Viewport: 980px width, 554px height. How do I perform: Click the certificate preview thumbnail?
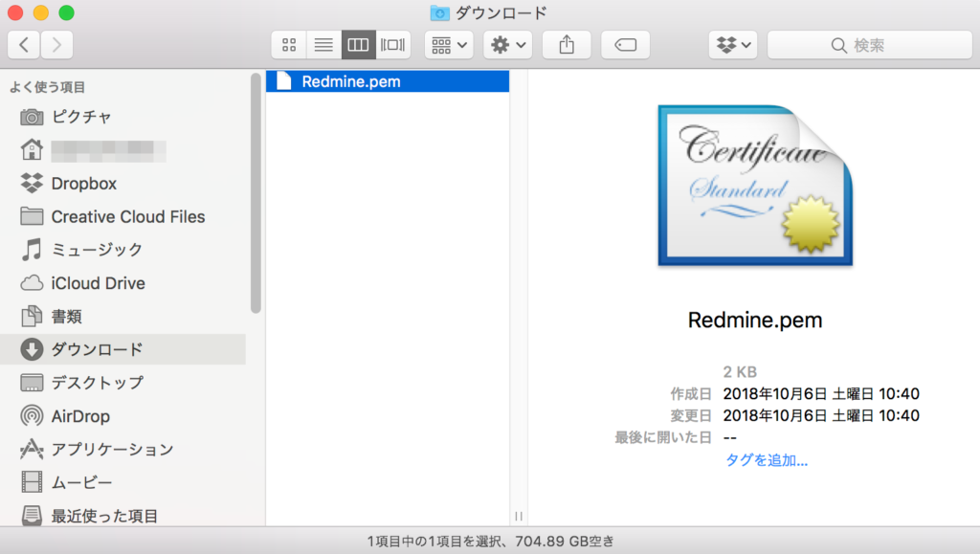[755, 187]
